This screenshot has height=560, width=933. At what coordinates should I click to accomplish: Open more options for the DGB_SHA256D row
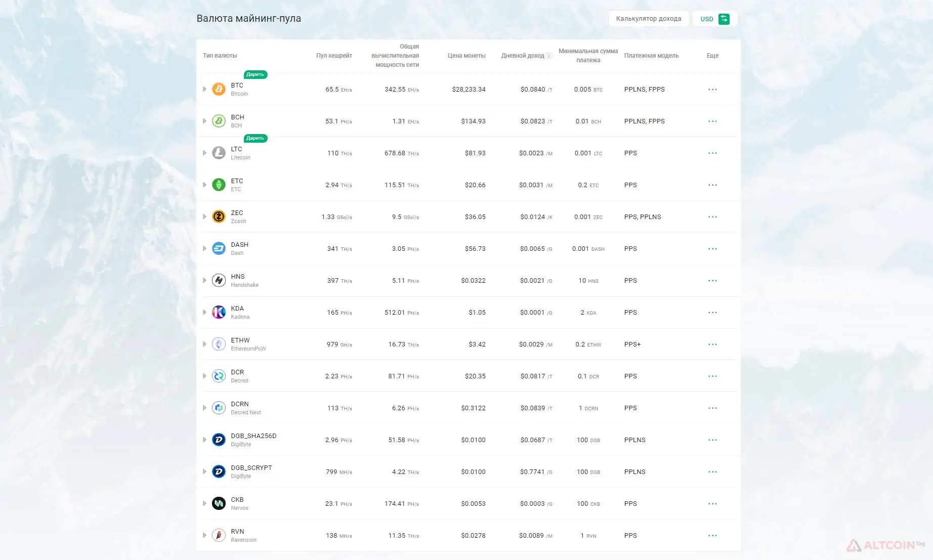click(x=712, y=440)
